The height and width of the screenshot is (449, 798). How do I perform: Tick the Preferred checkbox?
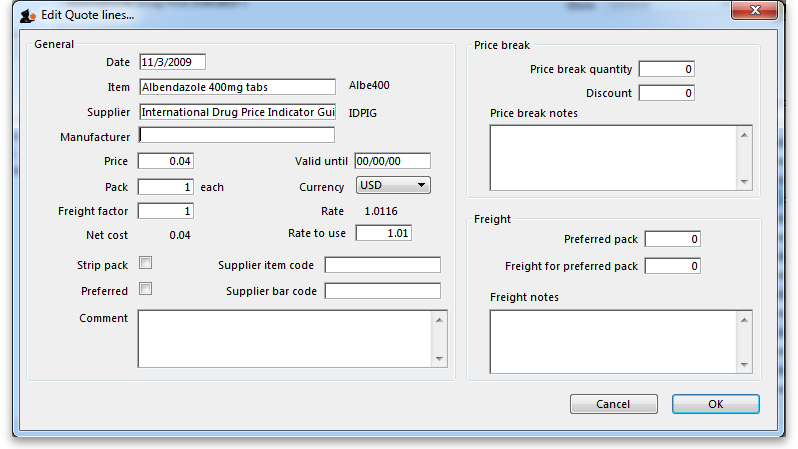pos(145,290)
